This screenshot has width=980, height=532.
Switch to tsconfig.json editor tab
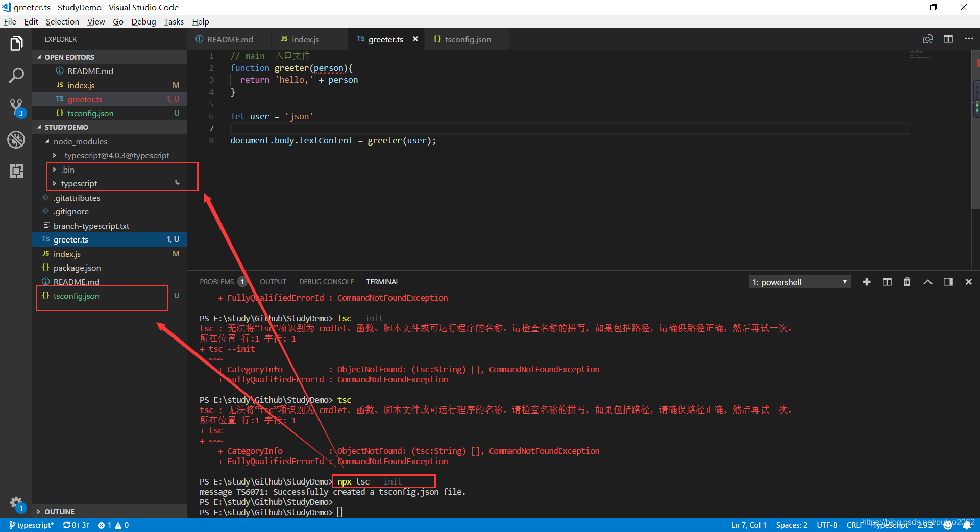pos(468,39)
